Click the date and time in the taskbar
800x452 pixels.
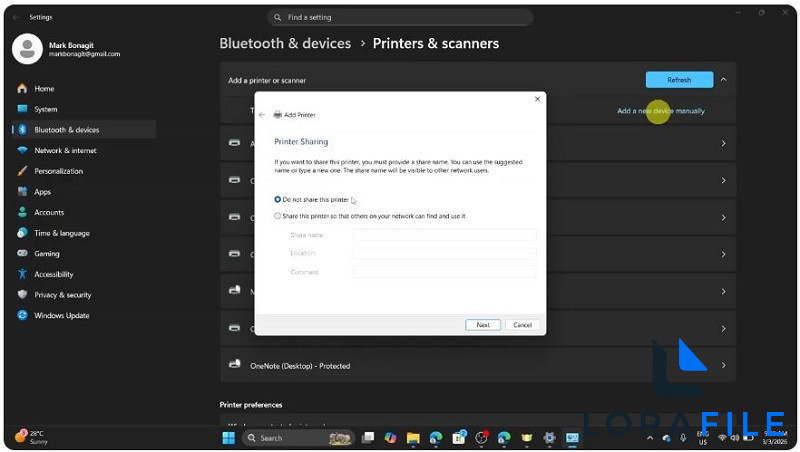tap(774, 438)
